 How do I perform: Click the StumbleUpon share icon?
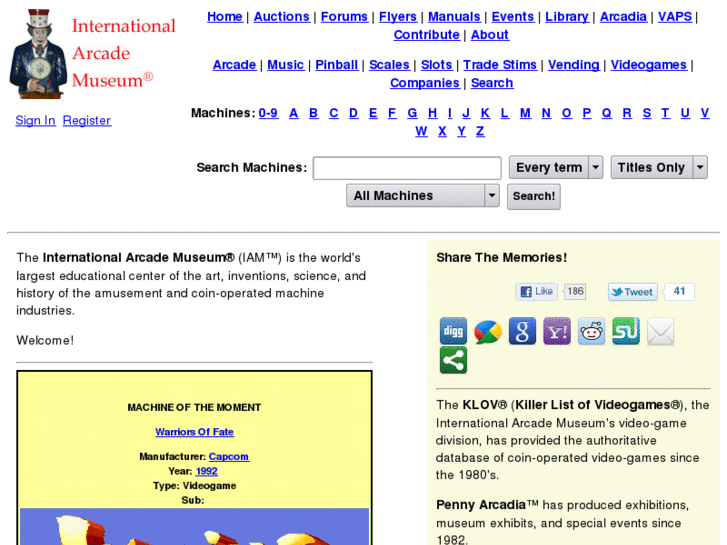(x=626, y=331)
